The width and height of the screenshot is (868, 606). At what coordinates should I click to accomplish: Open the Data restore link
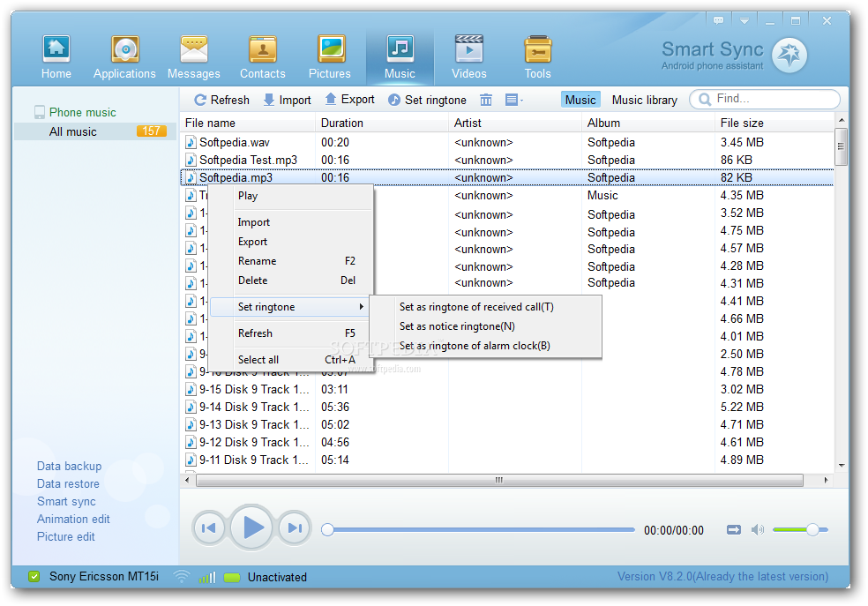[x=68, y=484]
